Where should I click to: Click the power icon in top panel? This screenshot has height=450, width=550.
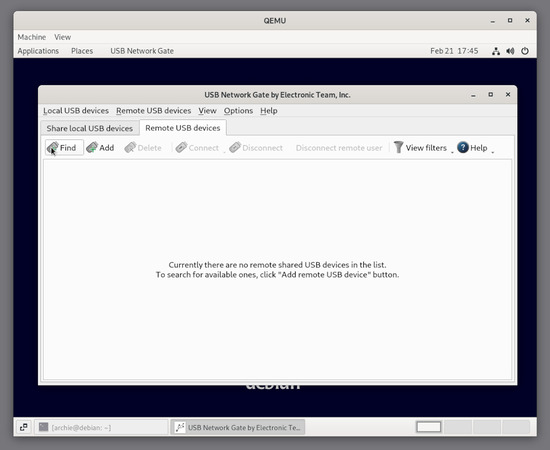(525, 51)
